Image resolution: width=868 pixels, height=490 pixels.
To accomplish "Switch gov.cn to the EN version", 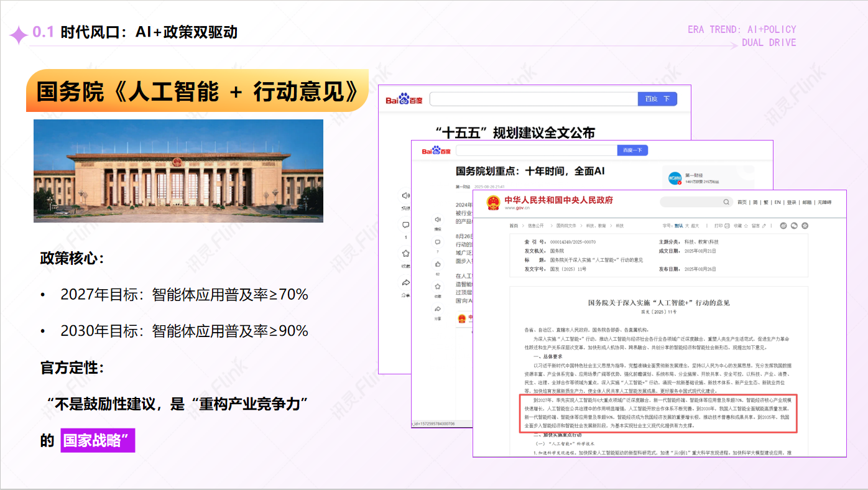I will [x=777, y=202].
